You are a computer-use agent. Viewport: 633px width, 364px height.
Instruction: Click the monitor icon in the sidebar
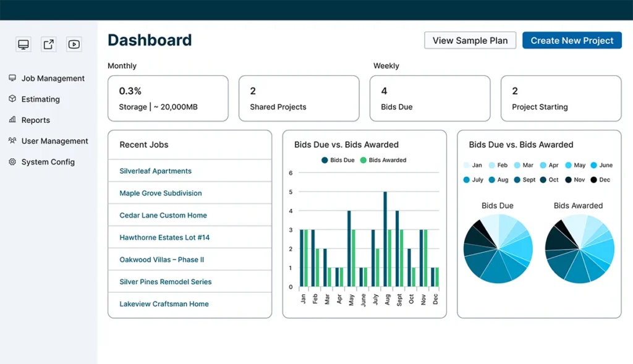coord(23,44)
